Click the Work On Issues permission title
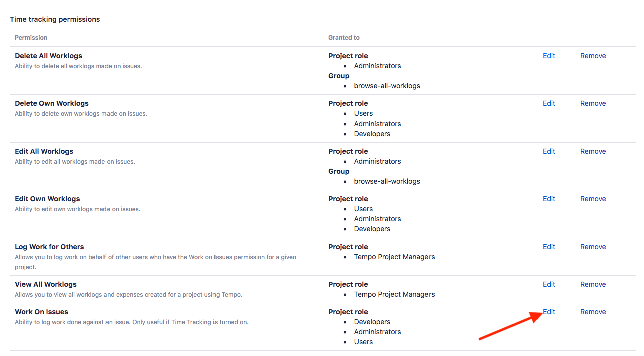Viewport: 644px width, 356px height. click(x=41, y=312)
